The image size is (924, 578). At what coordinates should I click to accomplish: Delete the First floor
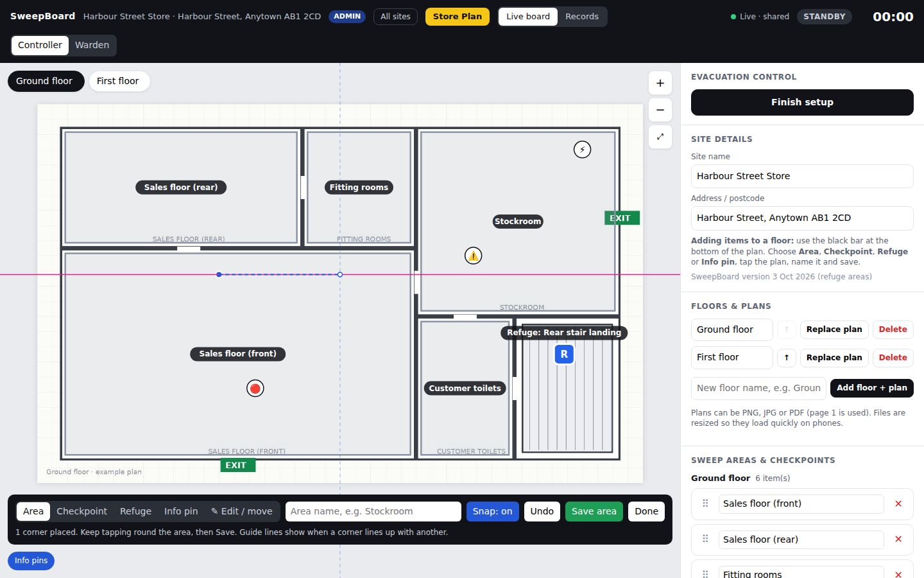893,358
